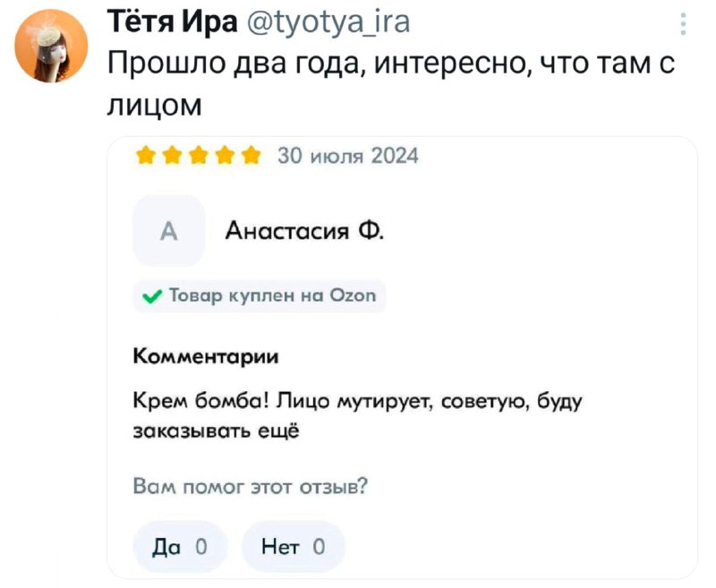Image resolution: width=716 pixels, height=588 pixels.
Task: Click the reviewer's 'A' avatar square
Action: [x=169, y=231]
